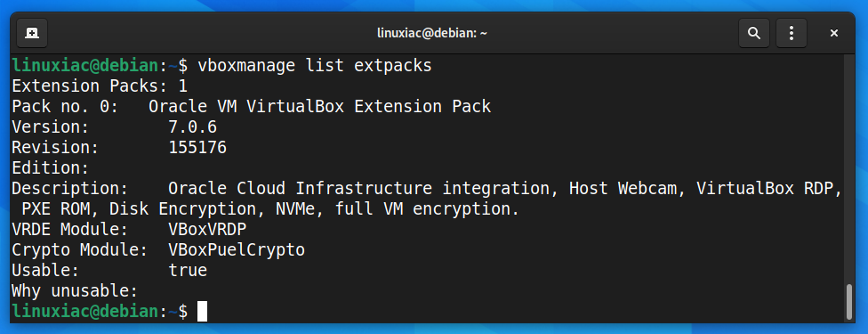
Task: Click the blinking cursor at the prompt
Action: coord(202,311)
